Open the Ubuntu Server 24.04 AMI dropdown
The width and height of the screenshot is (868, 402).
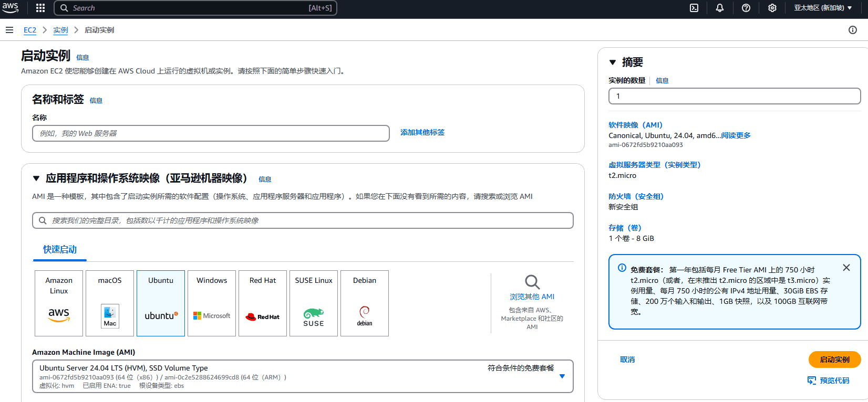[303, 376]
